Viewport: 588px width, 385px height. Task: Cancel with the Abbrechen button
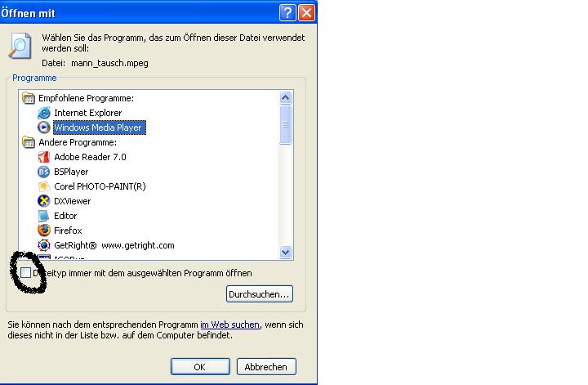coord(266,367)
